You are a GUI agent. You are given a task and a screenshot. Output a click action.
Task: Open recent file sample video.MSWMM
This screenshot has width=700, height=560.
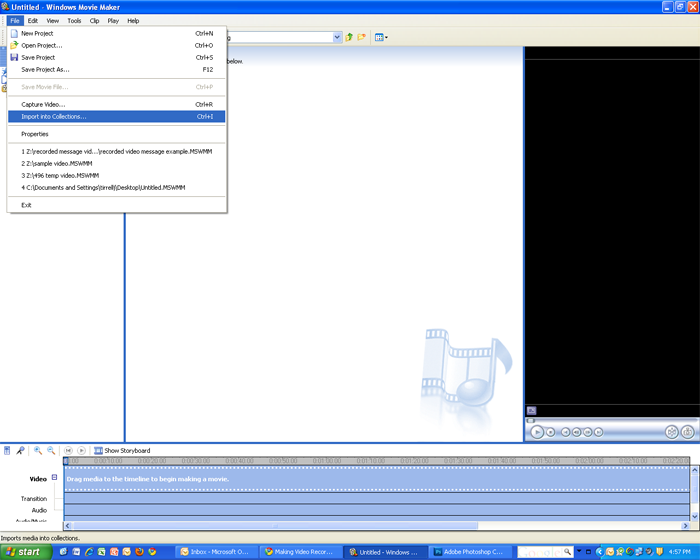point(117,163)
